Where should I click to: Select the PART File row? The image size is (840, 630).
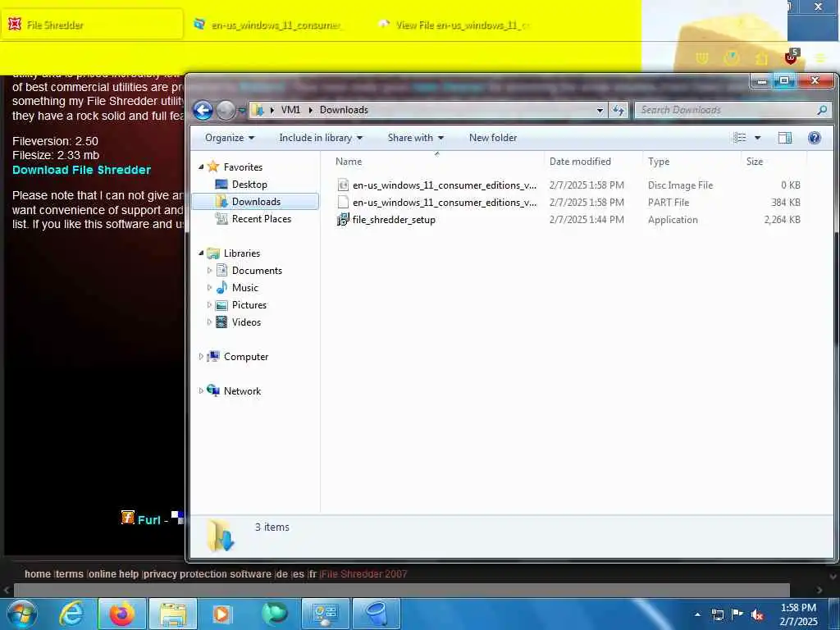(x=568, y=202)
